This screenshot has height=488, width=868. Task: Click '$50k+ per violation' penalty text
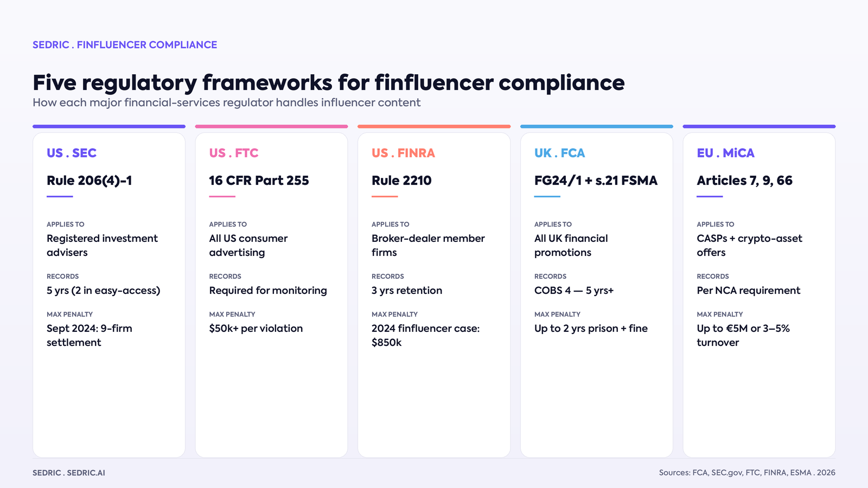pos(256,329)
